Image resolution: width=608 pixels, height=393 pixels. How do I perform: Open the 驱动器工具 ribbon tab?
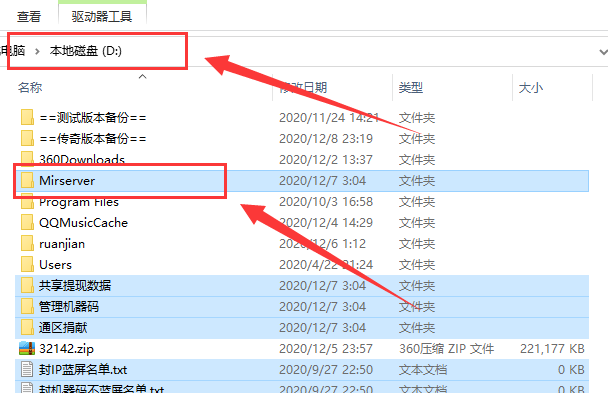[x=102, y=17]
